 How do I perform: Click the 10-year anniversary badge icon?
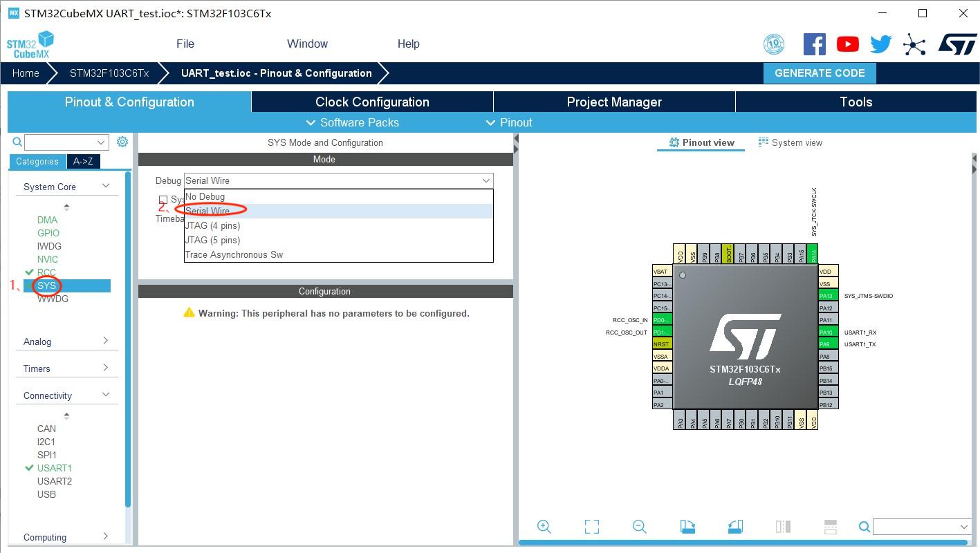(774, 44)
